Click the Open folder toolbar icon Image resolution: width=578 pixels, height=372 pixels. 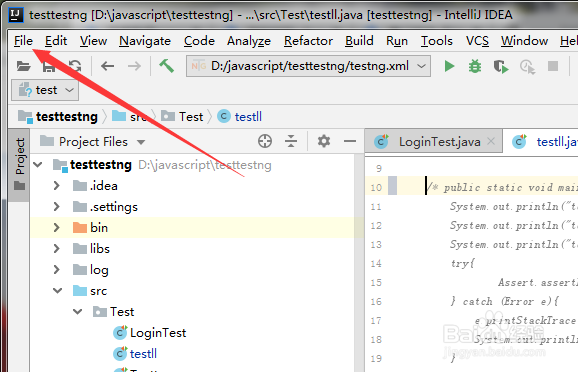tap(24, 66)
